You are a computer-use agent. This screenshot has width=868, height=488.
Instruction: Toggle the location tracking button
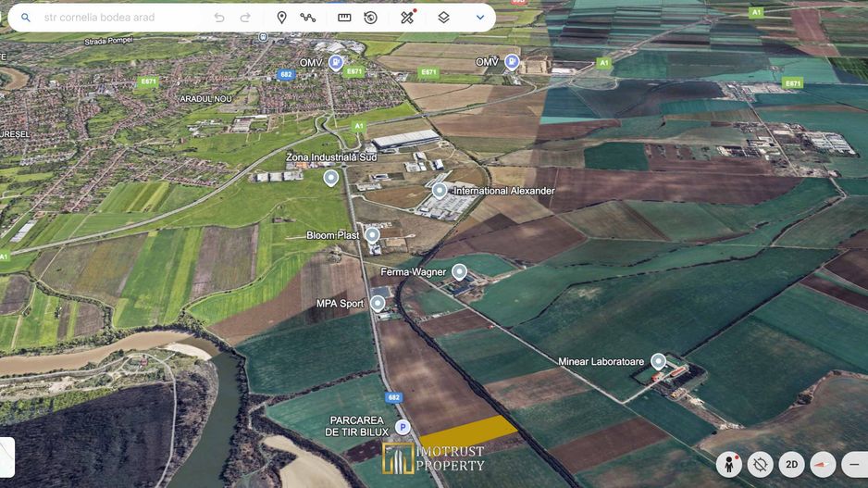(x=761, y=464)
